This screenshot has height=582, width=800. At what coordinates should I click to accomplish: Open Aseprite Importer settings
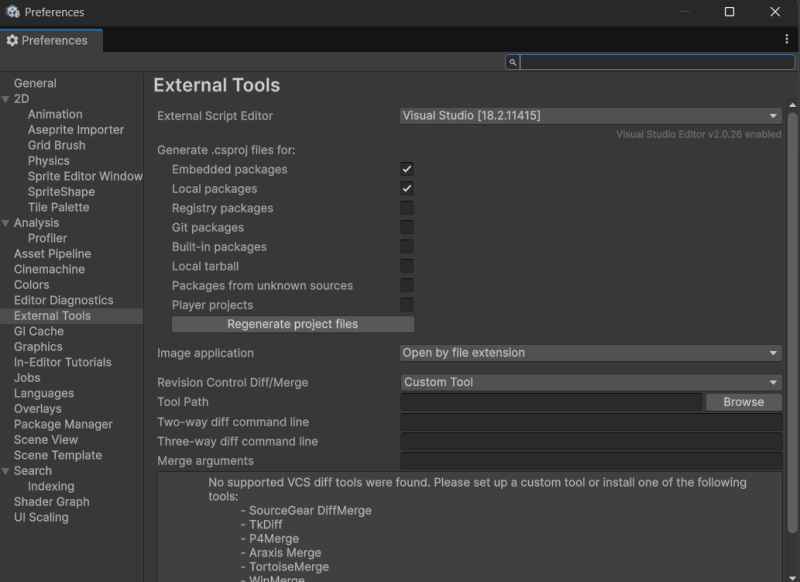click(x=76, y=130)
